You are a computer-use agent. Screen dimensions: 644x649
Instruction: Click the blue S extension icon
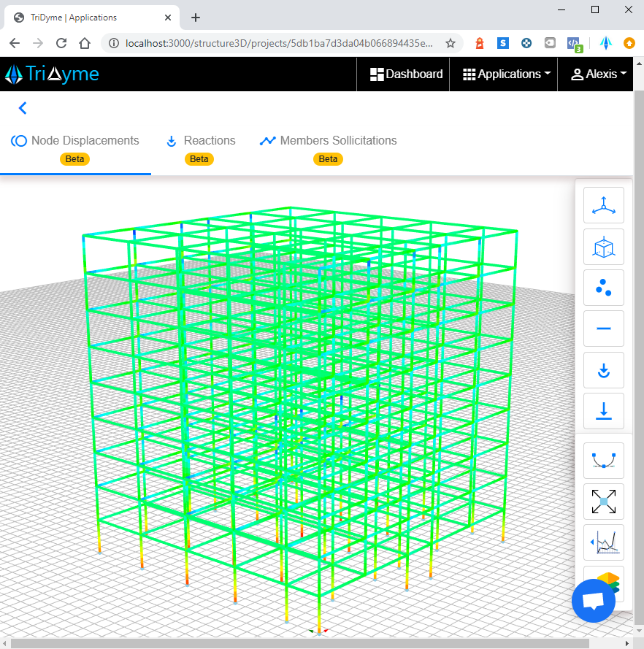(x=503, y=43)
